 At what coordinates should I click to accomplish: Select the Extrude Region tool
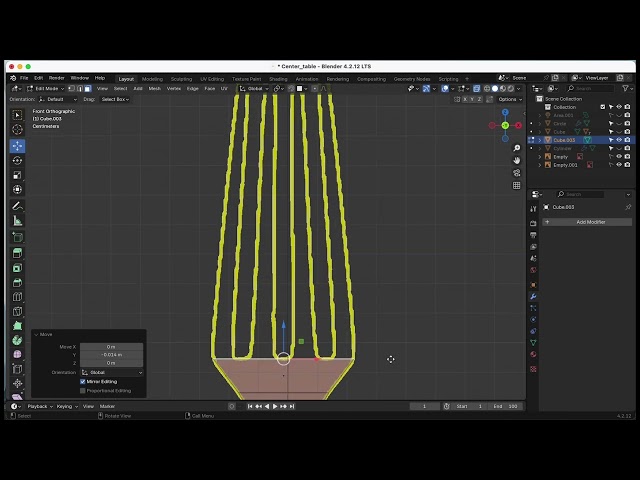[x=17, y=253]
